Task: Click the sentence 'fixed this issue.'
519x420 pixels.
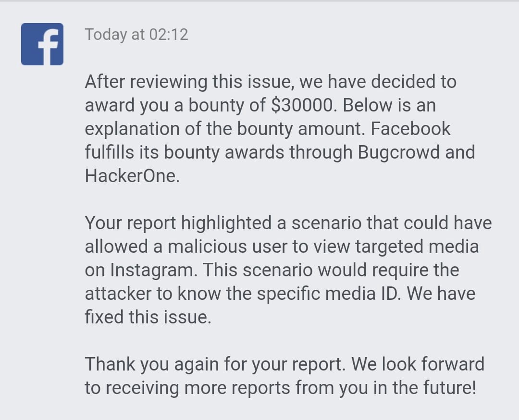Action: click(148, 317)
